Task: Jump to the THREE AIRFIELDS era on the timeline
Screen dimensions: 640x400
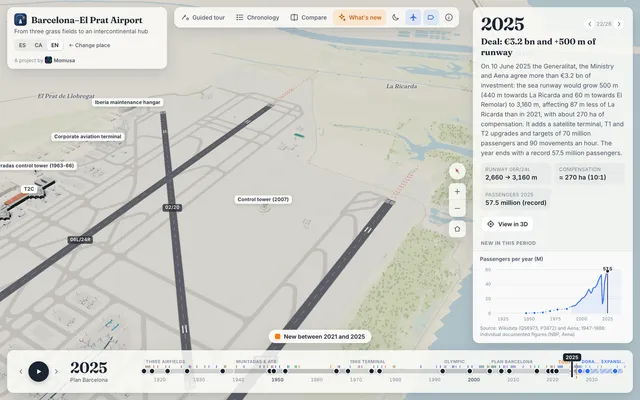Action: click(x=165, y=362)
